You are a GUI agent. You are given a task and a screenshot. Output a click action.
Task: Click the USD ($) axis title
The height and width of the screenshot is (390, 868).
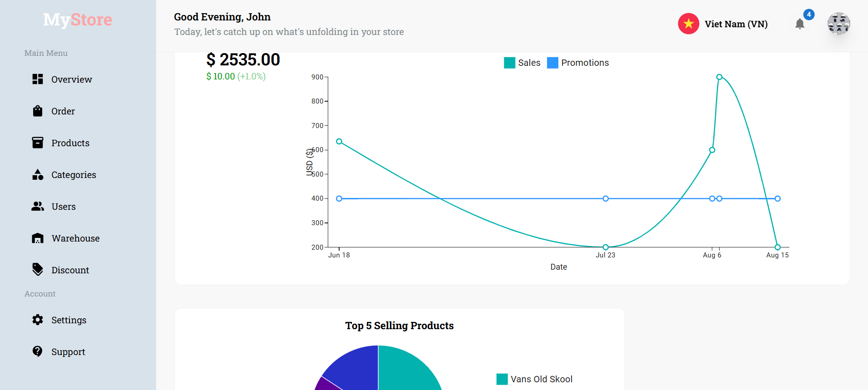[310, 162]
